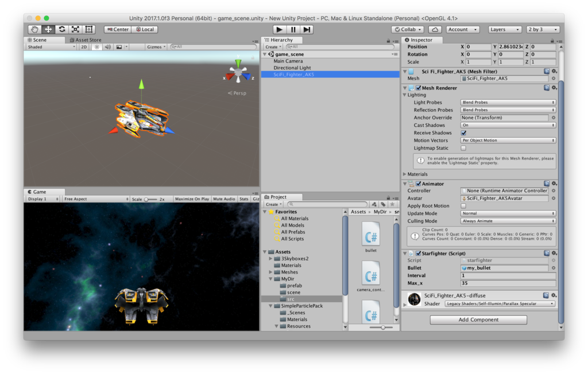Toggle scene lighting sun icon

coord(96,47)
